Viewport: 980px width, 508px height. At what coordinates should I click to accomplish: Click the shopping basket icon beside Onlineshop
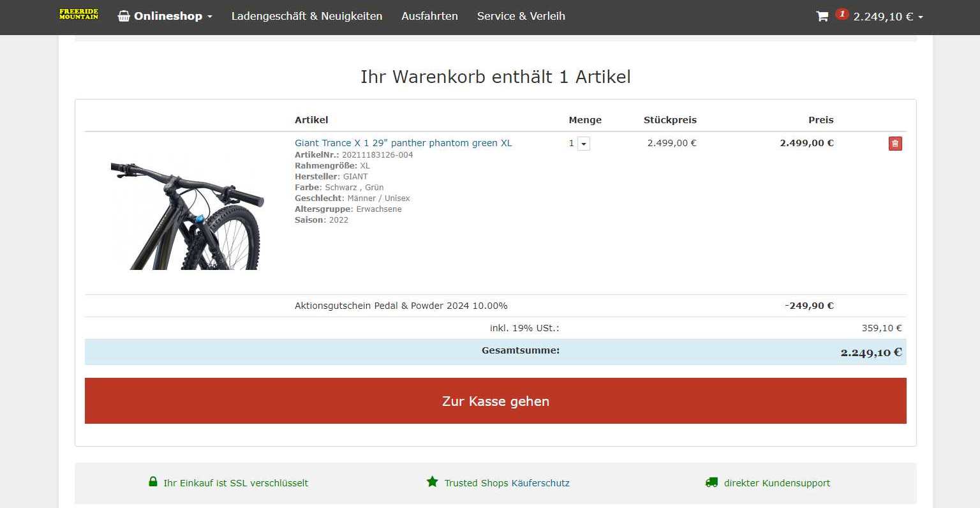124,17
